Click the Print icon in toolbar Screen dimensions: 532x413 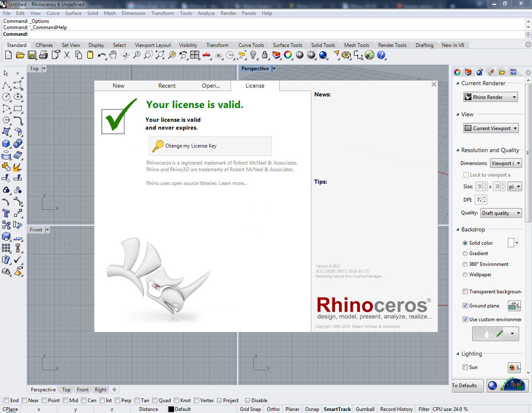(43, 55)
